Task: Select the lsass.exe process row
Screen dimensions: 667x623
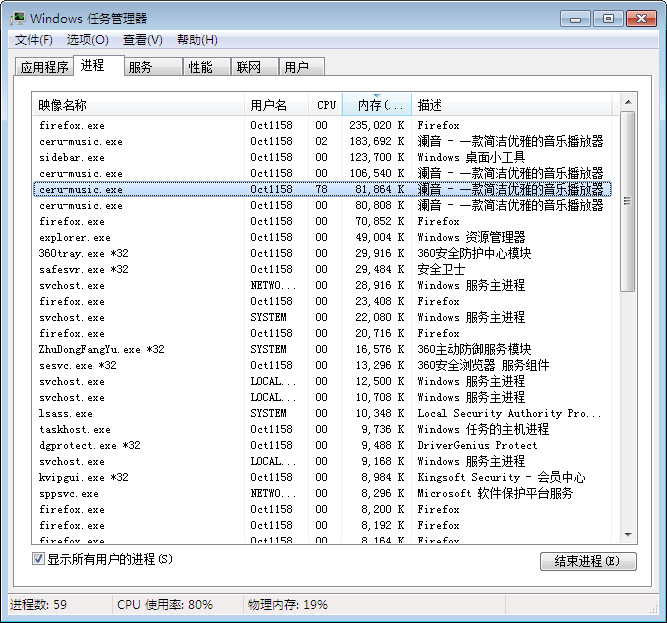Action: tap(66, 414)
